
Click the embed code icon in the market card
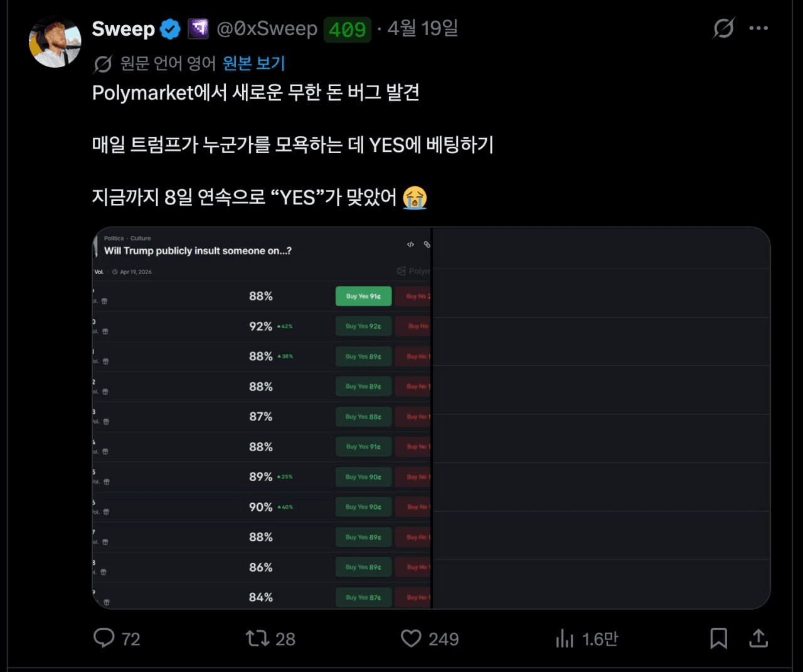coord(410,245)
